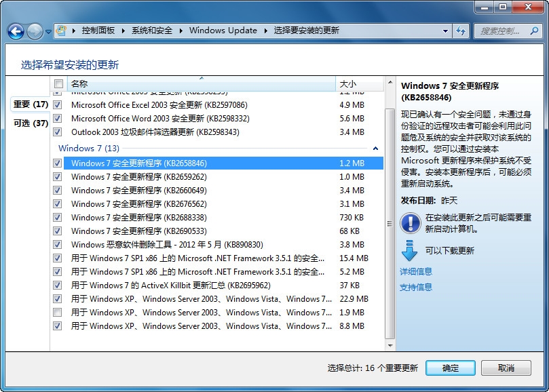Viewport: 549px width, 392px height.
Task: Click the restart-required exclamation icon
Action: click(x=411, y=223)
